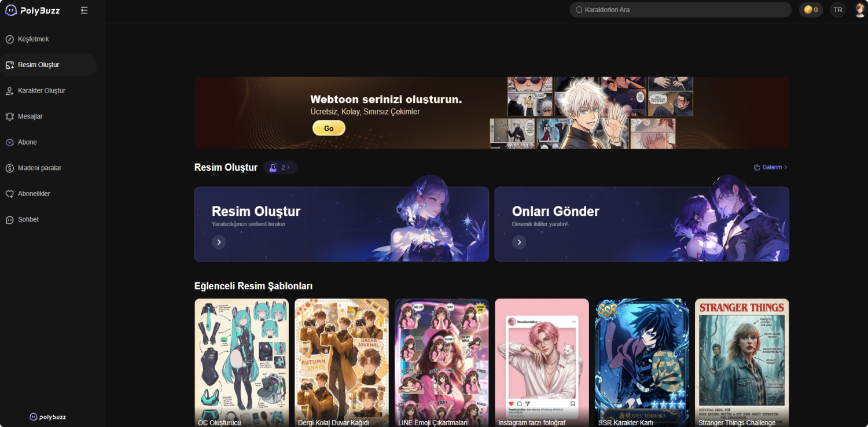This screenshot has width=868, height=427.
Task: Select the Dergi Kolaj Duvar Kağıdı template
Action: pyautogui.click(x=341, y=363)
